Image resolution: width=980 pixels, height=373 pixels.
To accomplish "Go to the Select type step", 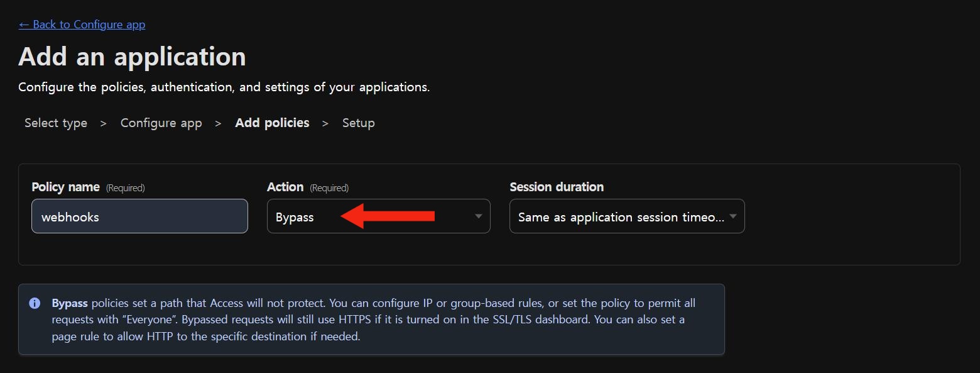I will [x=56, y=123].
